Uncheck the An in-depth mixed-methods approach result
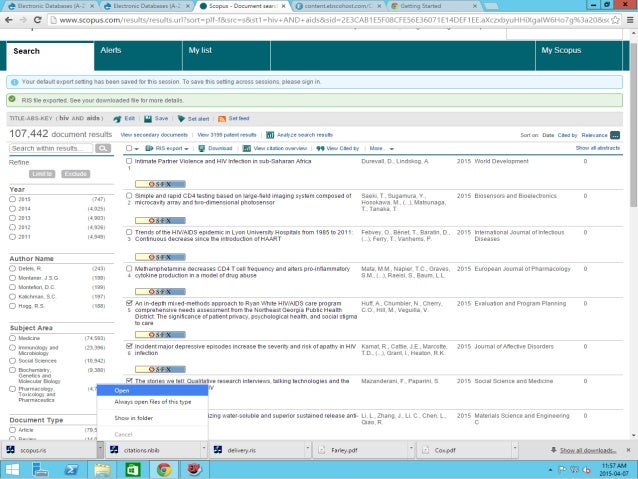 [129, 303]
